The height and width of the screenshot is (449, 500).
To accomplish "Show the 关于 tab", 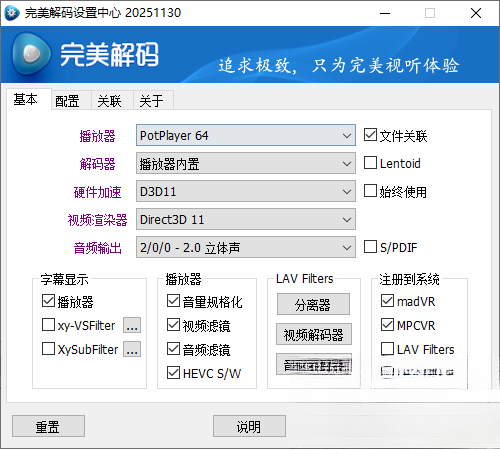I will pyautogui.click(x=153, y=100).
